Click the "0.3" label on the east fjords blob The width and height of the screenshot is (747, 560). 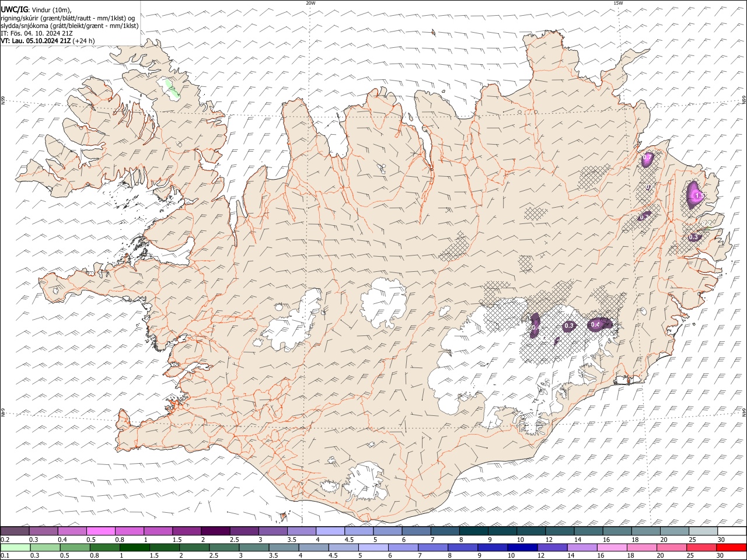point(693,237)
